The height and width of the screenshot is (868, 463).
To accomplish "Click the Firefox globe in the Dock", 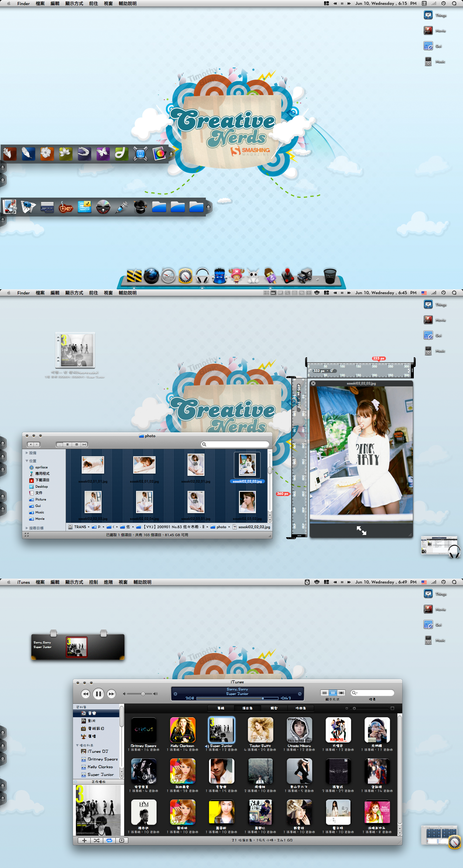I will [151, 276].
